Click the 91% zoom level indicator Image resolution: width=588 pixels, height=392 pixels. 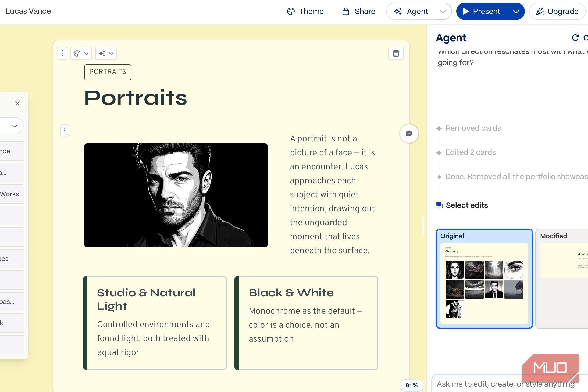(412, 385)
